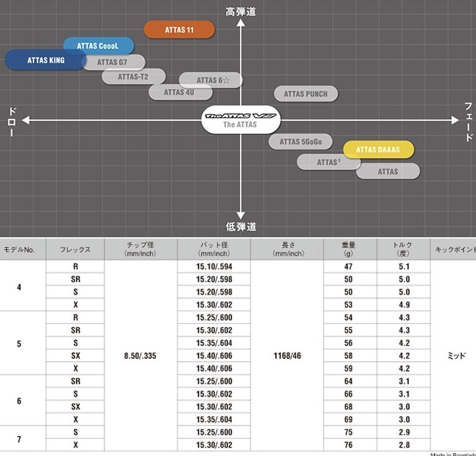The width and height of the screenshot is (476, 456).
Task: Click the 高弾道 axis label
Action: click(x=241, y=12)
